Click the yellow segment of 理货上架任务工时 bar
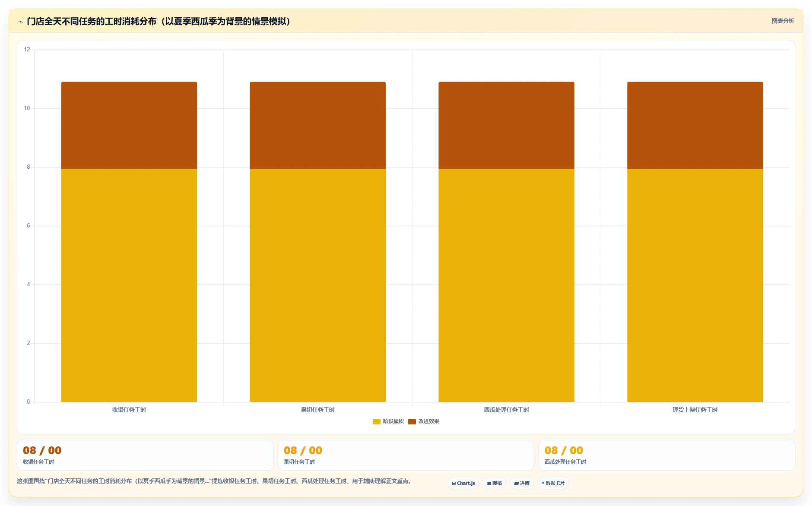Image resolution: width=812 pixels, height=506 pixels. click(695, 285)
